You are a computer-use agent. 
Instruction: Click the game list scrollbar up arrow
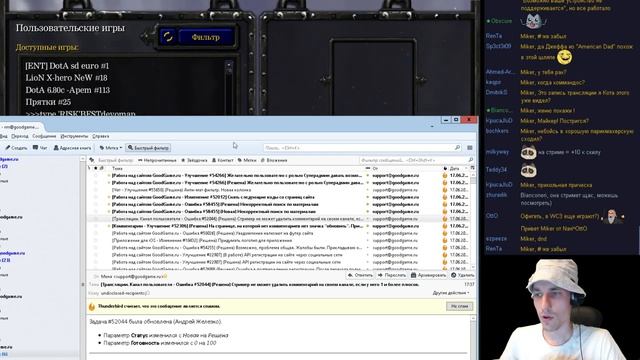pos(229,64)
